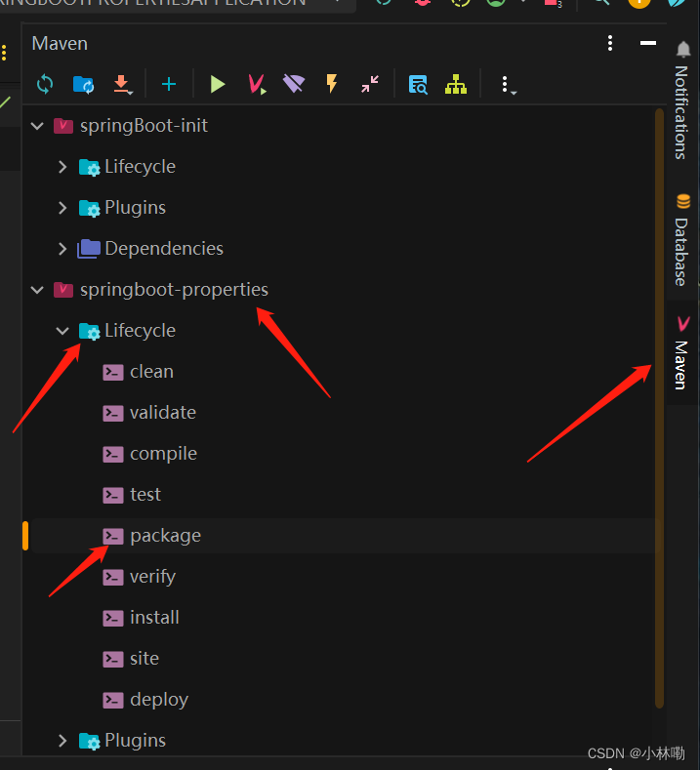Open Notifications tool window tab
This screenshot has width=700, height=770.
tap(682, 101)
